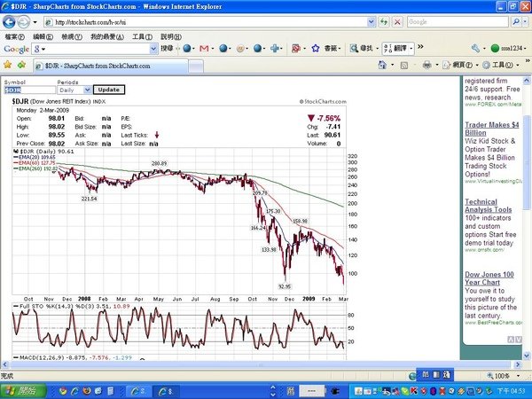Select the $DJR SharpCharts browser tab

point(111,66)
